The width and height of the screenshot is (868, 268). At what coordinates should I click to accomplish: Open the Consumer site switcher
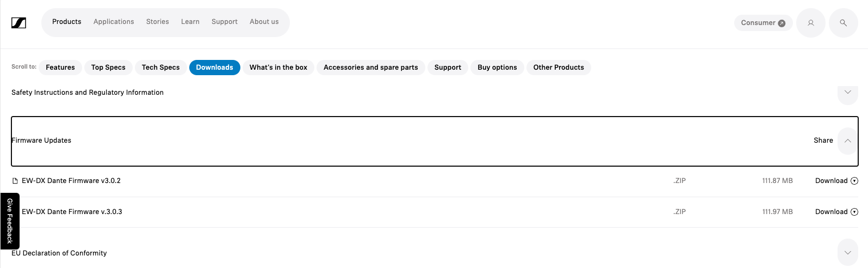pos(762,23)
